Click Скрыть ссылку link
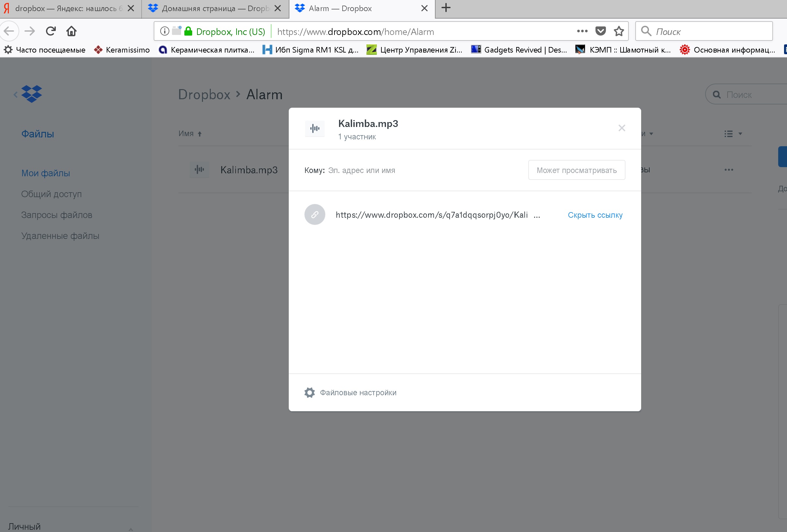This screenshot has height=532, width=787. click(x=595, y=215)
